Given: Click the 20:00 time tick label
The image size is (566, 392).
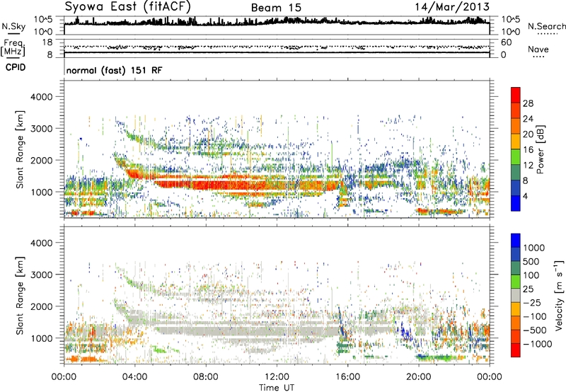Looking at the screenshot, I should point(418,377).
